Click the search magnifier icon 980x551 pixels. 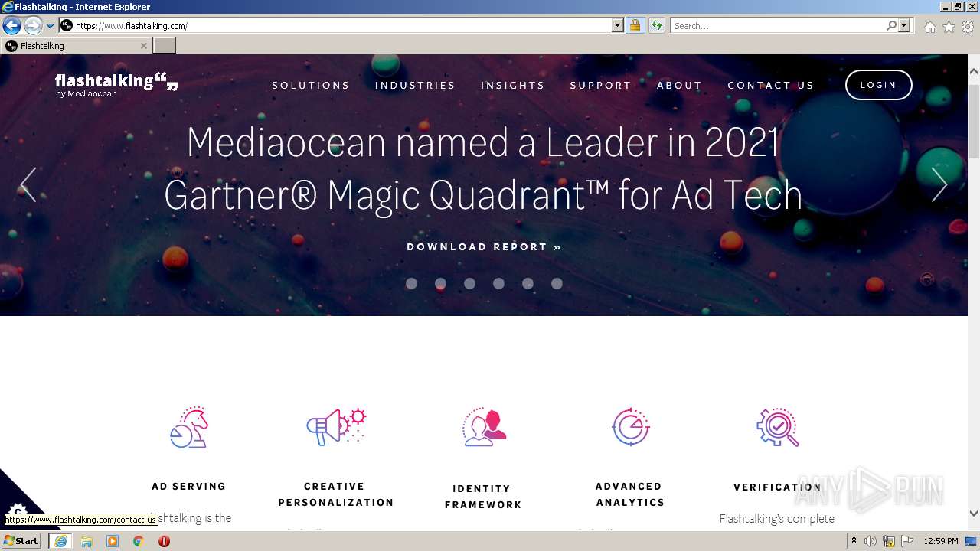(891, 26)
